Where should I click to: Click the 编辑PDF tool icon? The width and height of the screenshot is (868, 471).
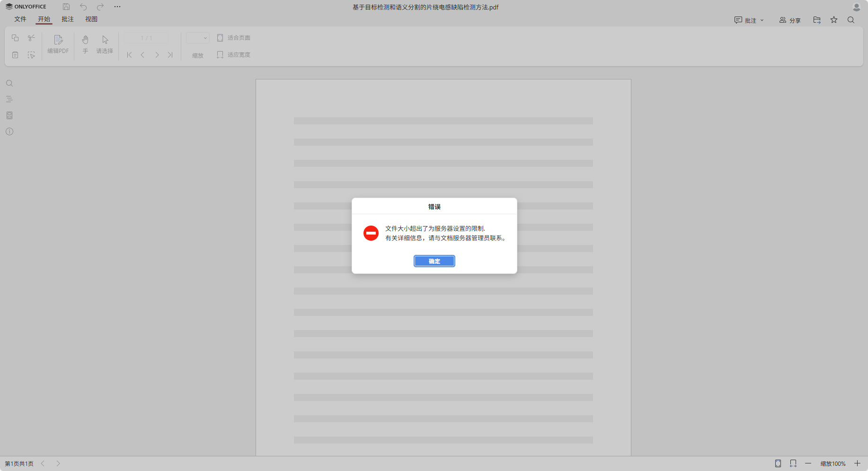pyautogui.click(x=58, y=44)
